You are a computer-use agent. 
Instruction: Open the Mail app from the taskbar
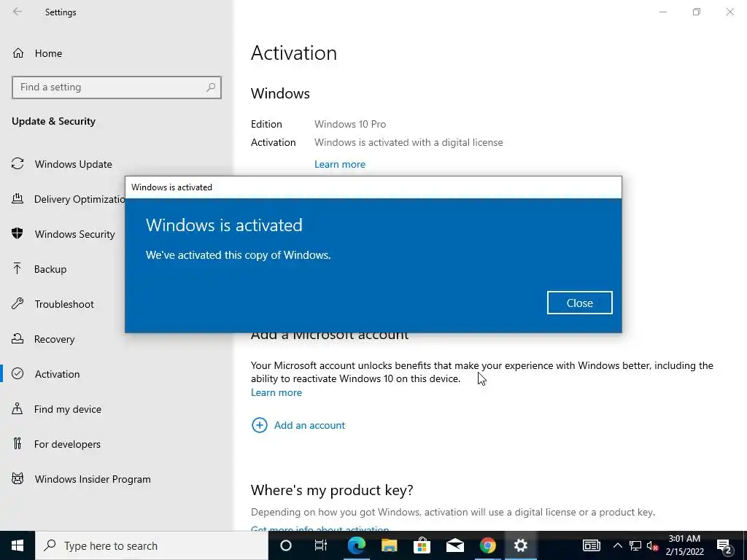pos(454,545)
